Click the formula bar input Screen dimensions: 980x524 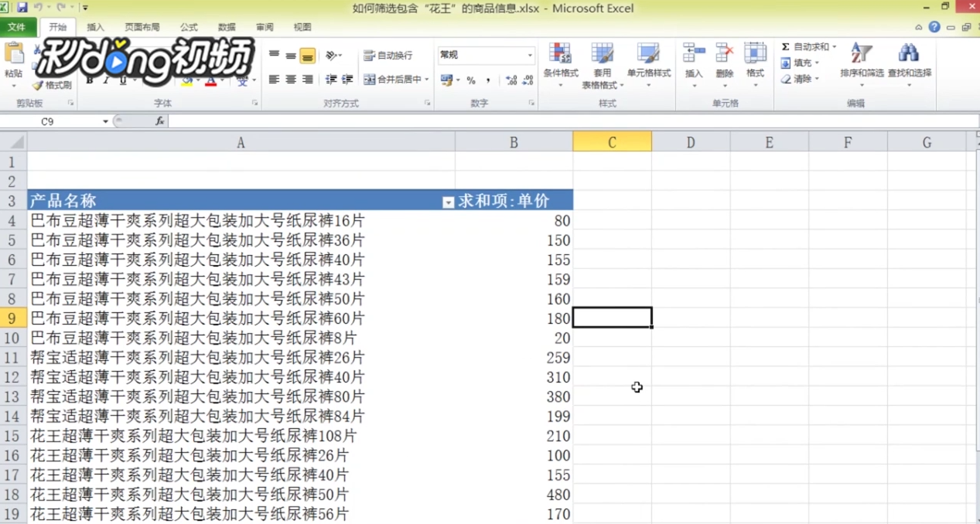click(x=572, y=121)
